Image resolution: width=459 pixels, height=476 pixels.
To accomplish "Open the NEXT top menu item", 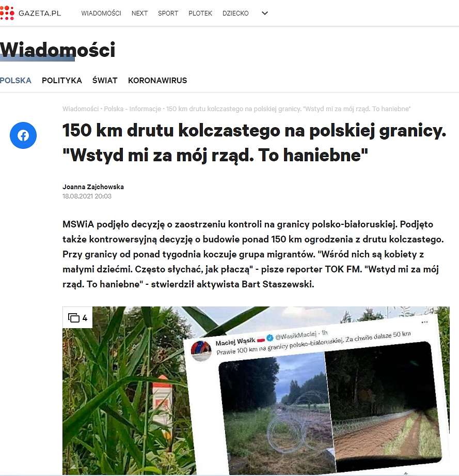I will coord(139,13).
